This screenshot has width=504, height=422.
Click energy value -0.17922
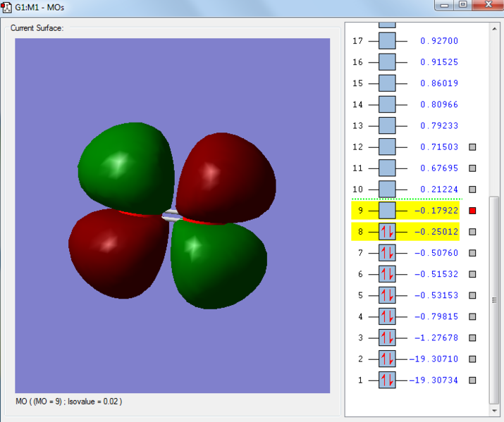[x=436, y=211]
